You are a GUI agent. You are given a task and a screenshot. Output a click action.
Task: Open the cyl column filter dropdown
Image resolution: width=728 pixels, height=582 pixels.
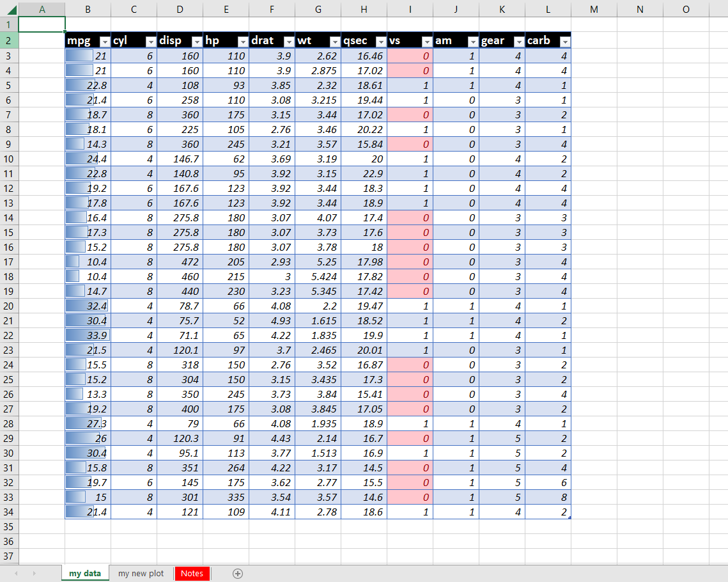[x=151, y=42]
